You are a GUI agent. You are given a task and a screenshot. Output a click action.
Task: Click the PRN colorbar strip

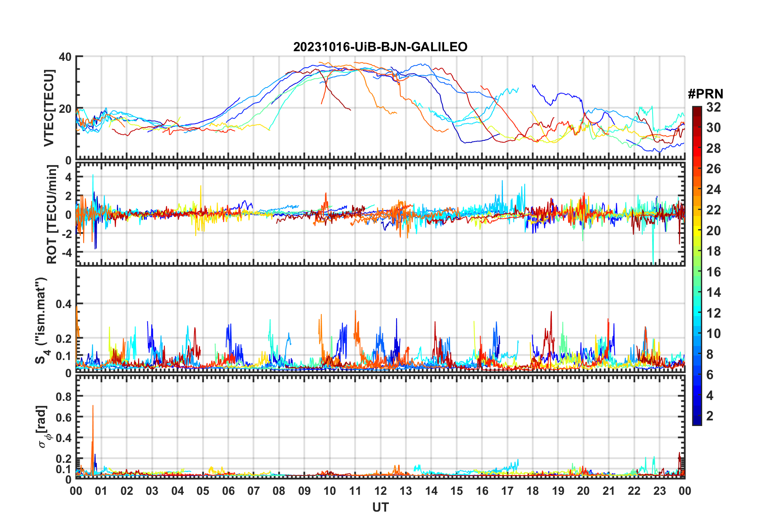point(697,266)
